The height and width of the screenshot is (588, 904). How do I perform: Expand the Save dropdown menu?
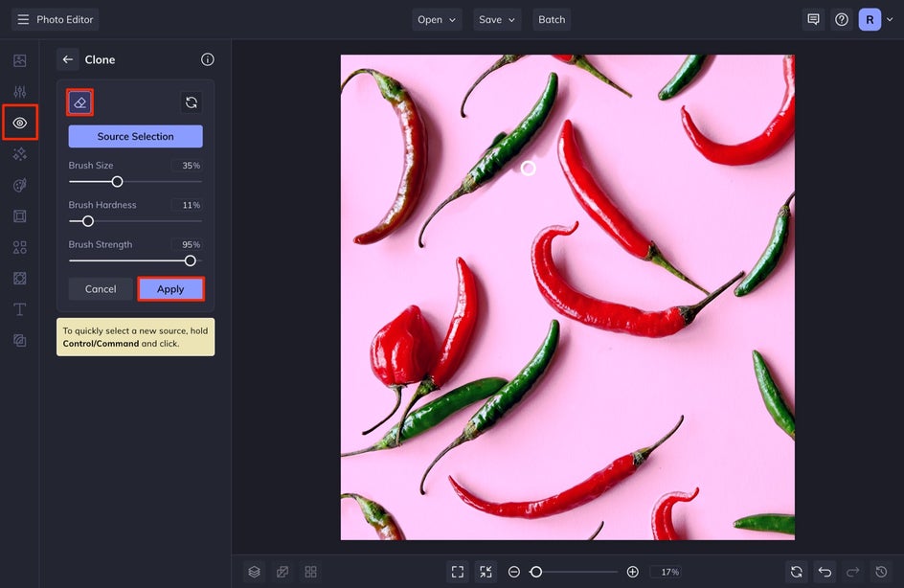(497, 19)
